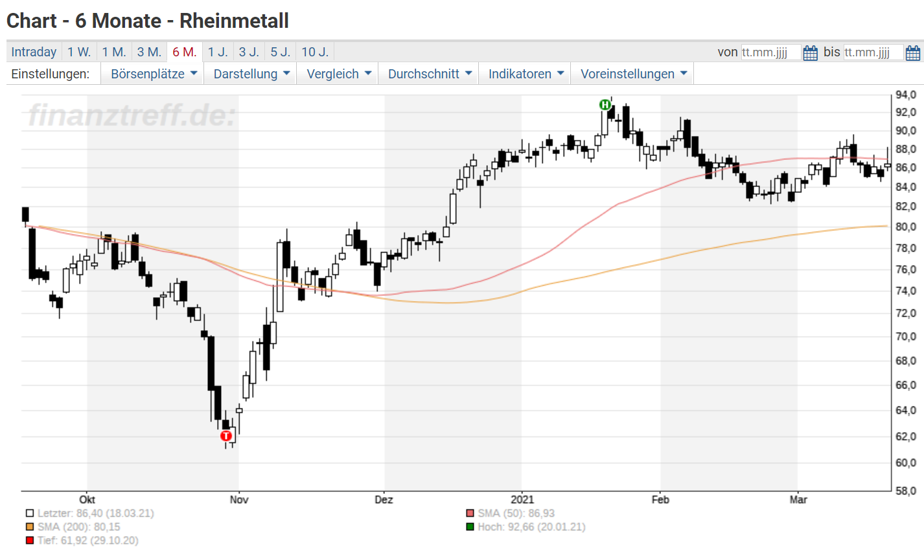Click 'SMA (200): 80,15' legend text
Screen dimensions: 924x560
point(78,527)
